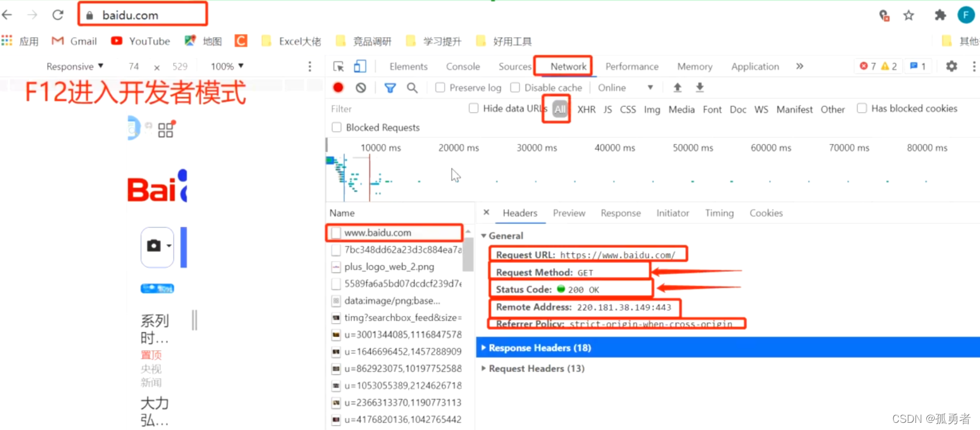This screenshot has width=980, height=430.
Task: Show more DevTools tabs chevron
Action: click(800, 66)
